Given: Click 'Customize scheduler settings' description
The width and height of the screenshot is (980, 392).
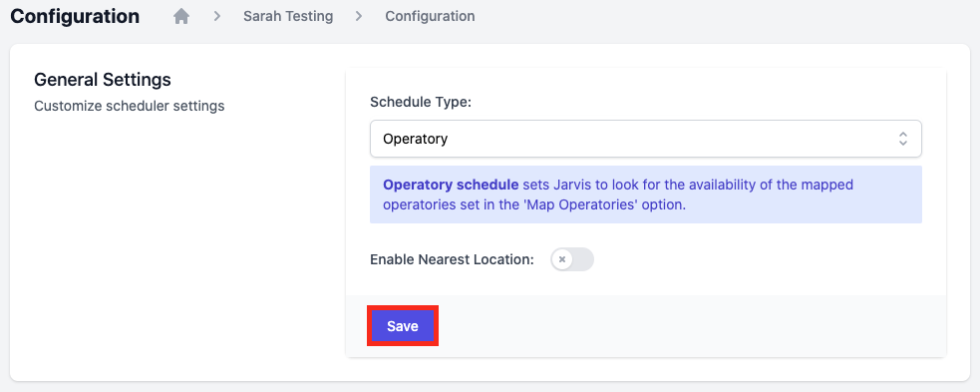Looking at the screenshot, I should click(130, 106).
